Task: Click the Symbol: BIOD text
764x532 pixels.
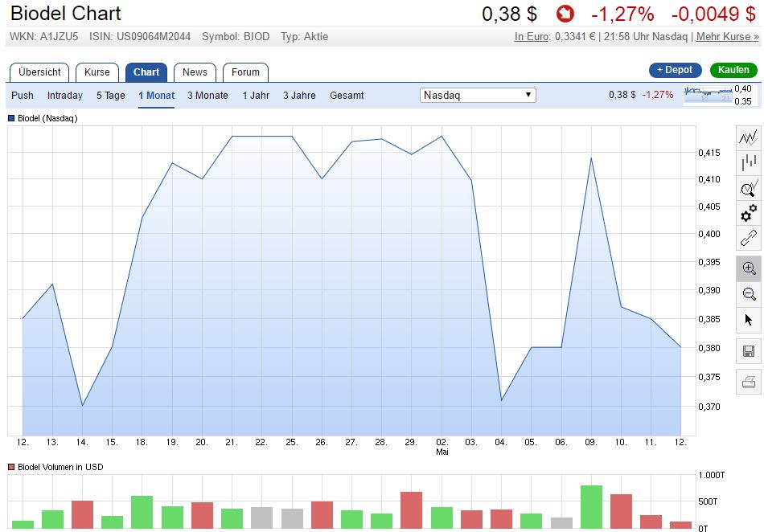Action: 236,36
